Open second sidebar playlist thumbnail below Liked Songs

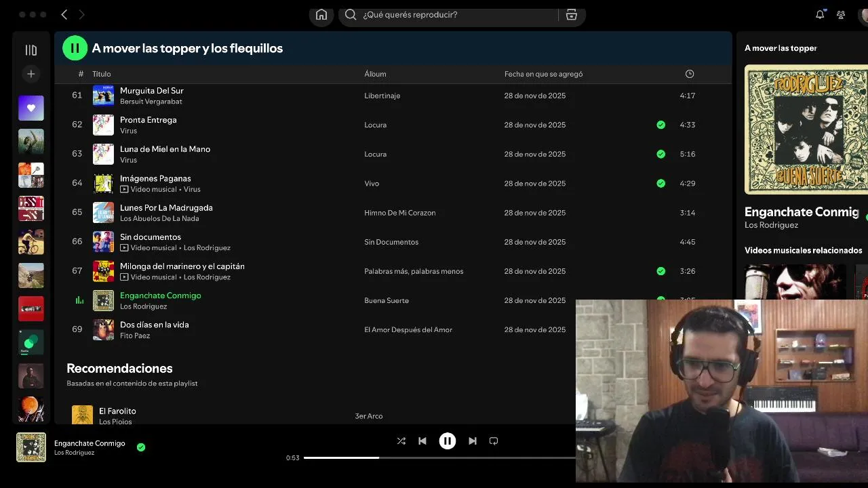[x=31, y=142]
